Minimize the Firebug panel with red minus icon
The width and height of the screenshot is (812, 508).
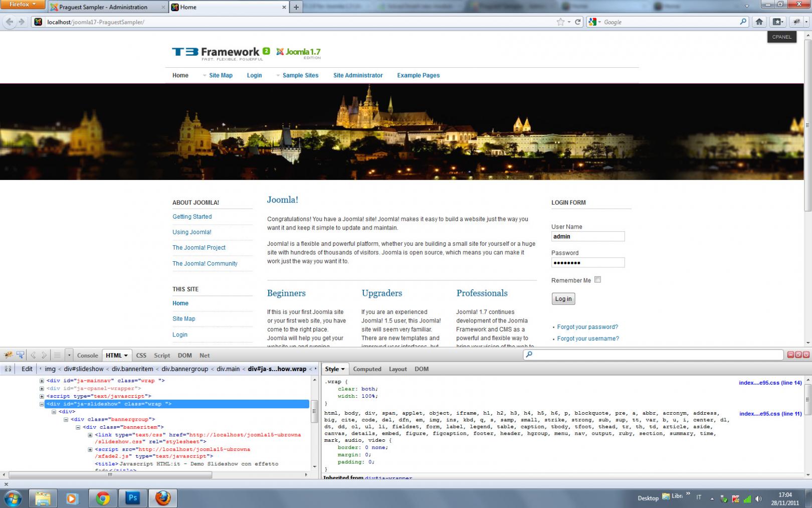pyautogui.click(x=790, y=355)
